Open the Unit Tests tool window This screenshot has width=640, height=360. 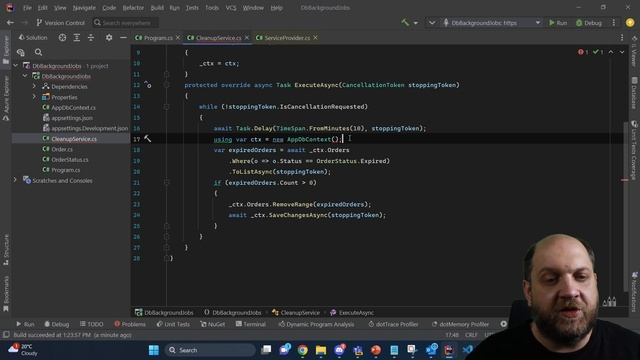[173, 324]
